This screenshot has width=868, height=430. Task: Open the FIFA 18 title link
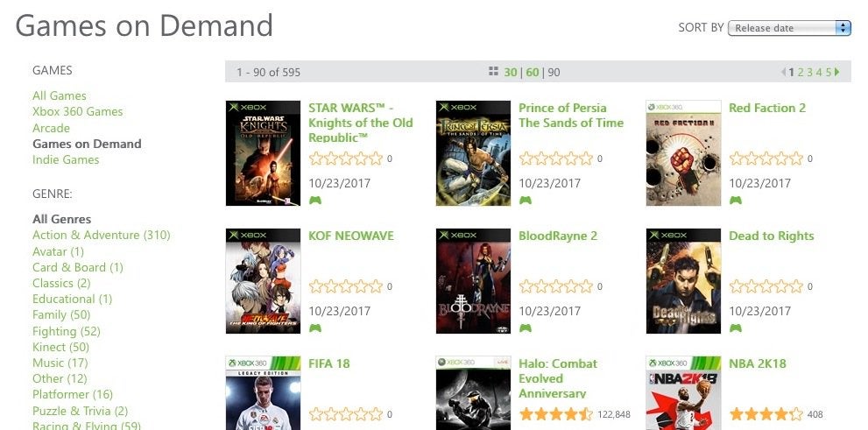[x=329, y=363]
